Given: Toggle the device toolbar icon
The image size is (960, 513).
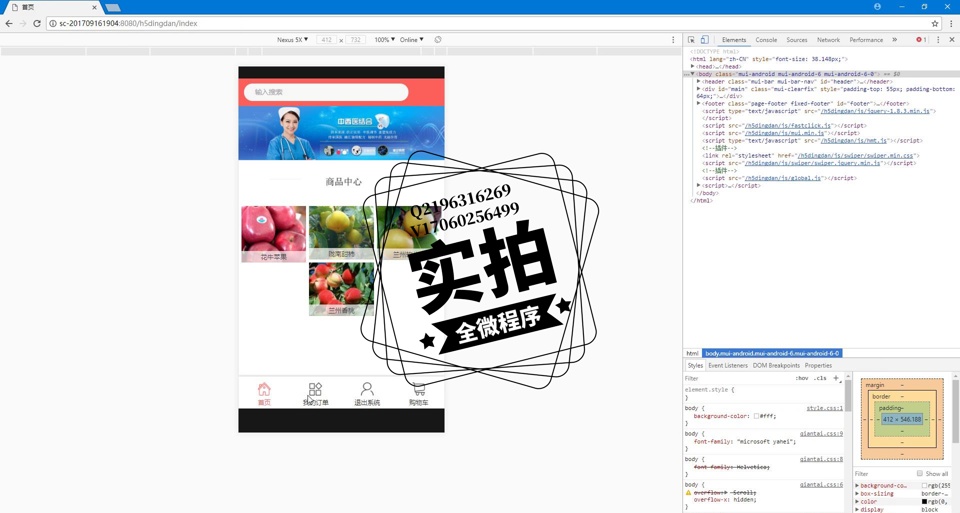Looking at the screenshot, I should click(704, 40).
